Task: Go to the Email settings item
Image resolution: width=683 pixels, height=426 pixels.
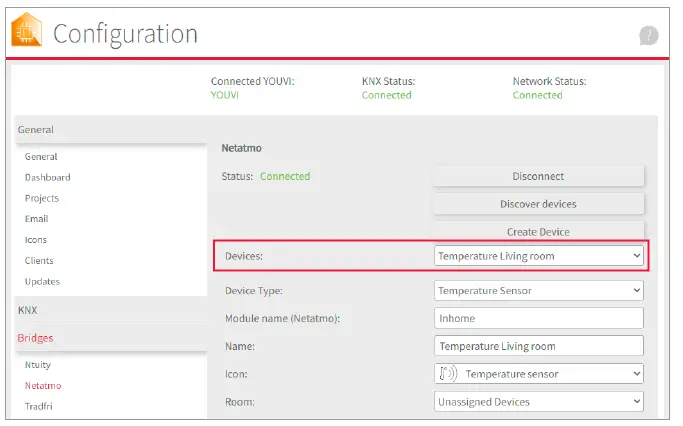Action: point(37,219)
